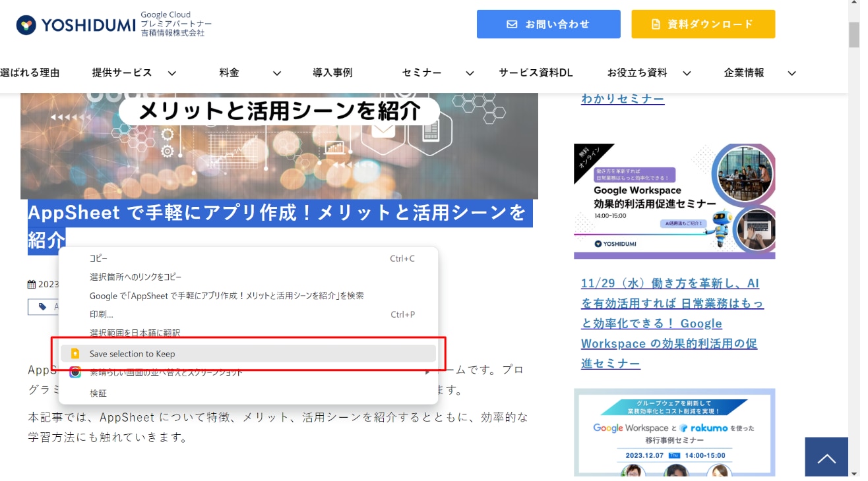Click the article hero image メリットと活用シーンを紹介
868x481 pixels.
(x=279, y=146)
